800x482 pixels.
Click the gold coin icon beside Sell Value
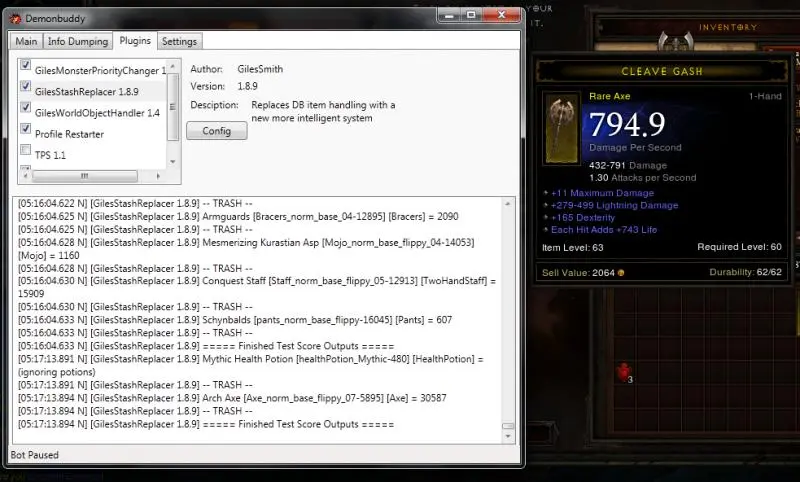[621, 272]
